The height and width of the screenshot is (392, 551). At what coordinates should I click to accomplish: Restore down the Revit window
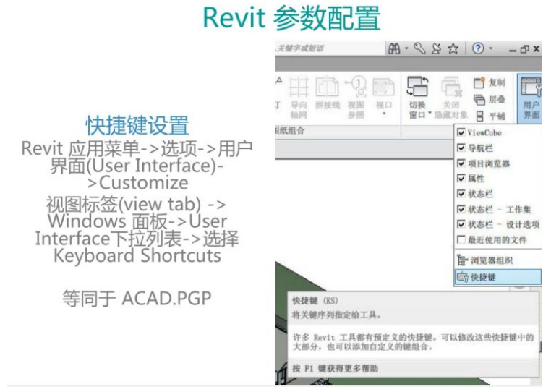click(x=524, y=49)
